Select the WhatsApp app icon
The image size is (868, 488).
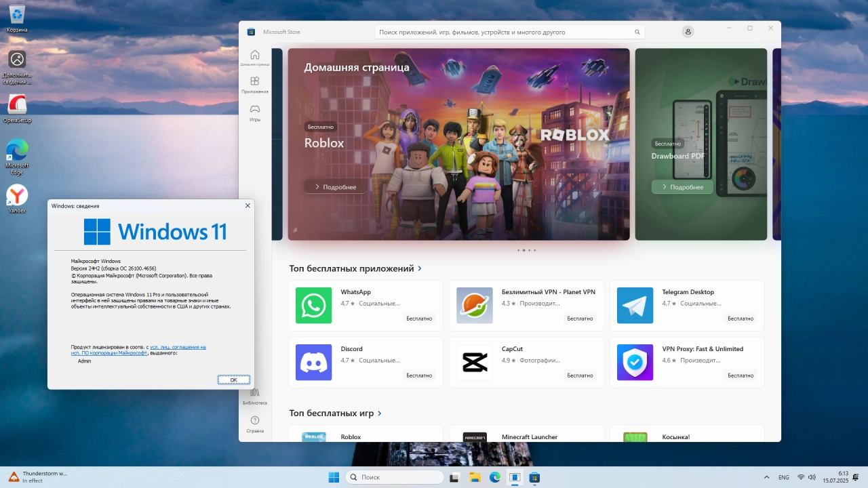pos(313,305)
